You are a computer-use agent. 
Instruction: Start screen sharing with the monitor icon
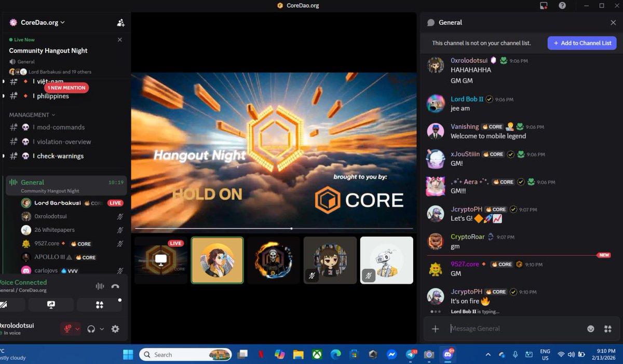51,305
